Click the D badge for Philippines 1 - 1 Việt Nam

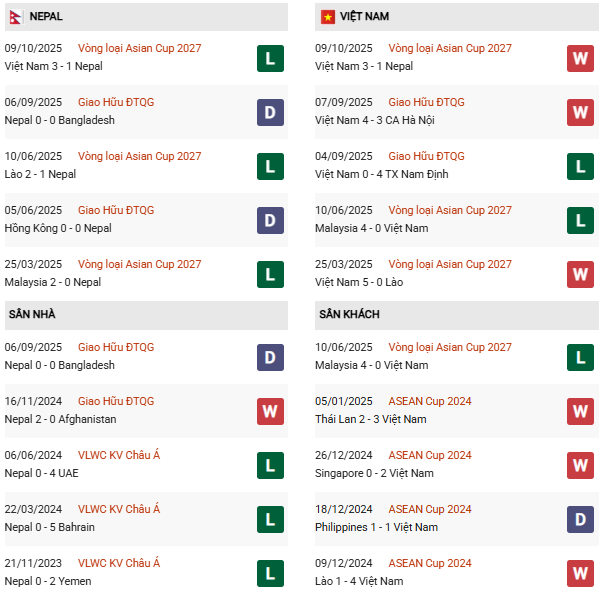(580, 519)
